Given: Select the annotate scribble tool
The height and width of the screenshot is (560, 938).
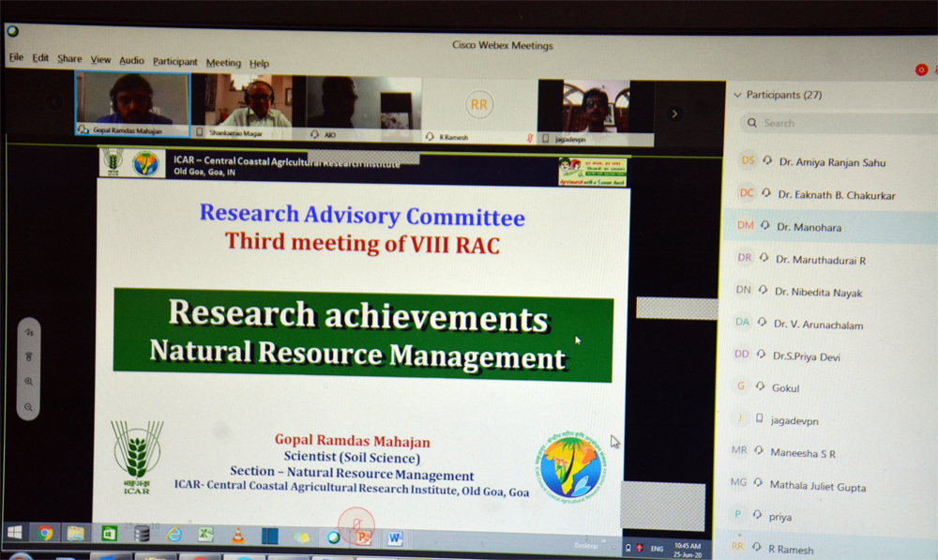Looking at the screenshot, I should click(29, 332).
